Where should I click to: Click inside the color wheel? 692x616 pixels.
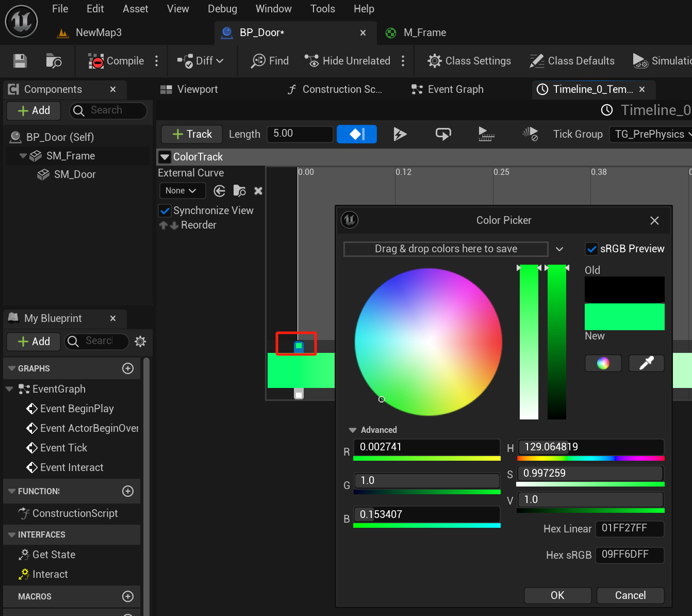click(x=429, y=342)
